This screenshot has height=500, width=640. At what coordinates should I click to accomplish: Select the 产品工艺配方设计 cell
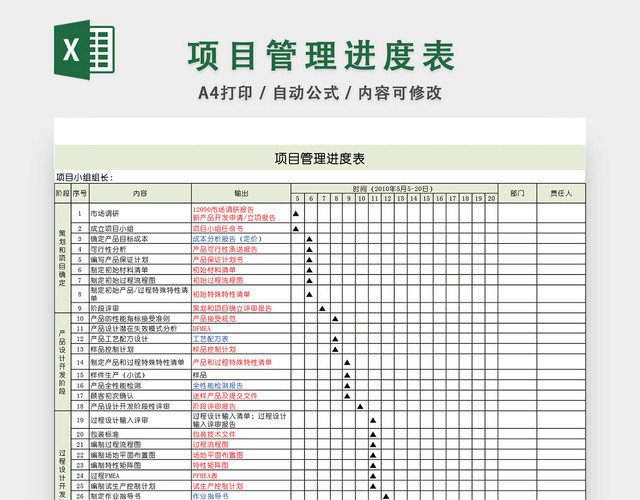tap(140, 339)
